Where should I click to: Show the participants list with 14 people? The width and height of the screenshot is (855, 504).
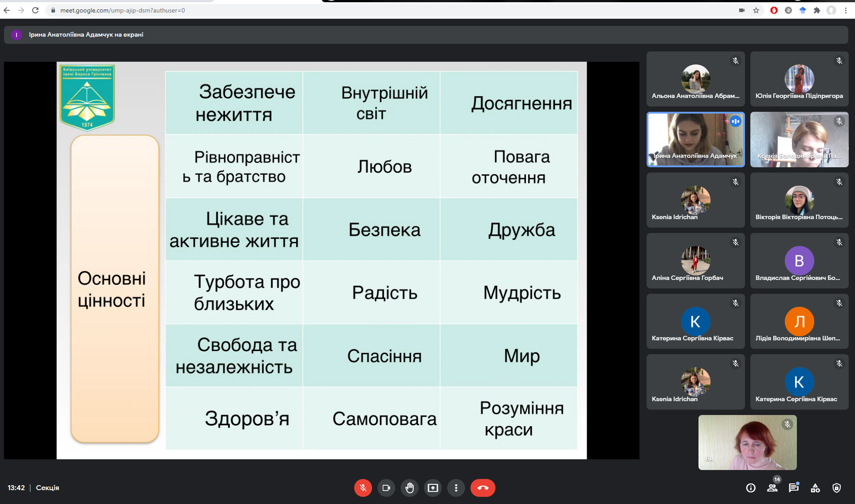coord(772,488)
